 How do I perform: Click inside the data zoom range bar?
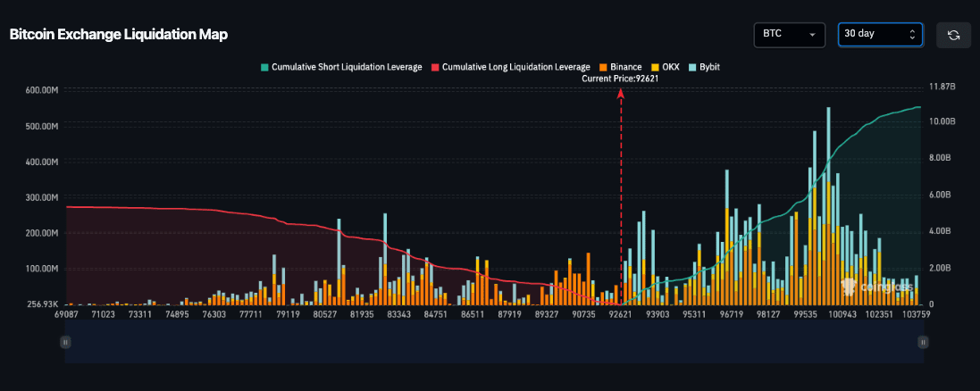[x=494, y=342]
